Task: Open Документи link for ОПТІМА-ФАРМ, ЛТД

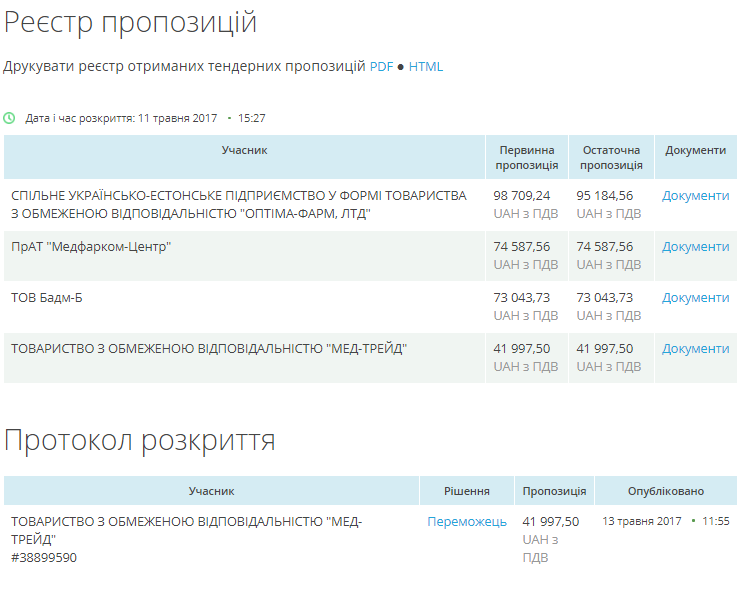Action: click(x=695, y=196)
